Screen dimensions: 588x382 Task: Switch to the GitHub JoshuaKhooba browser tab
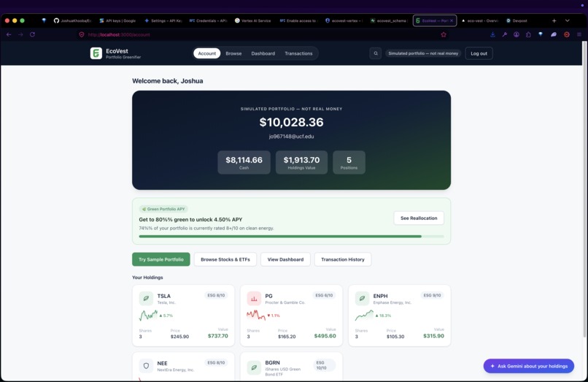[x=72, y=20]
